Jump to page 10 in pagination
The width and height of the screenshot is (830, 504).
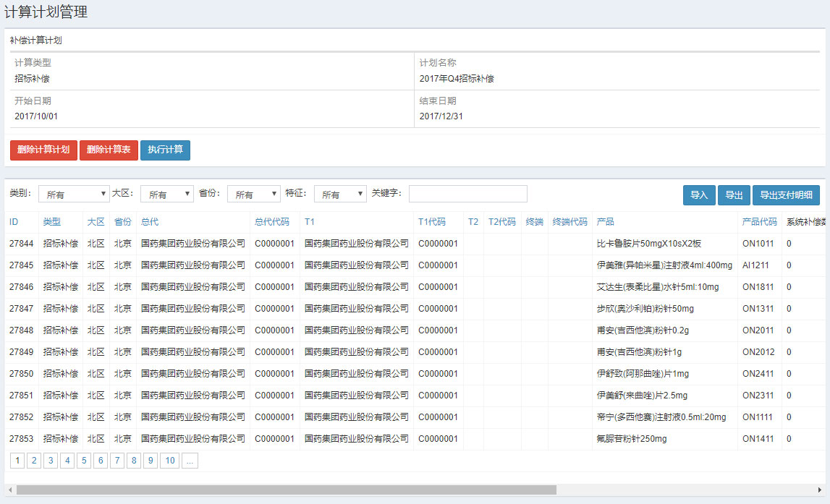[169, 461]
